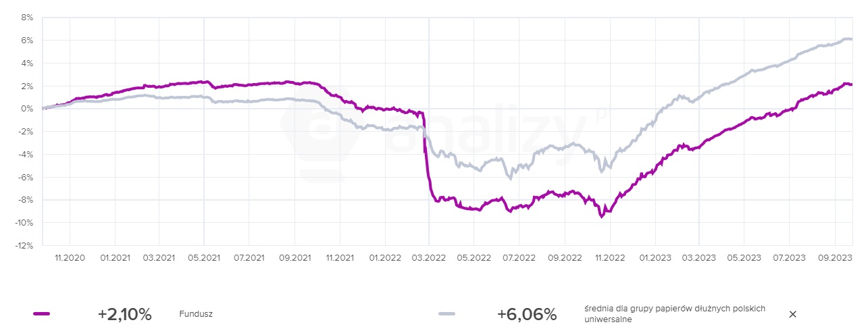Click the +6,06% group average value
This screenshot has width=868, height=335.
point(526,314)
